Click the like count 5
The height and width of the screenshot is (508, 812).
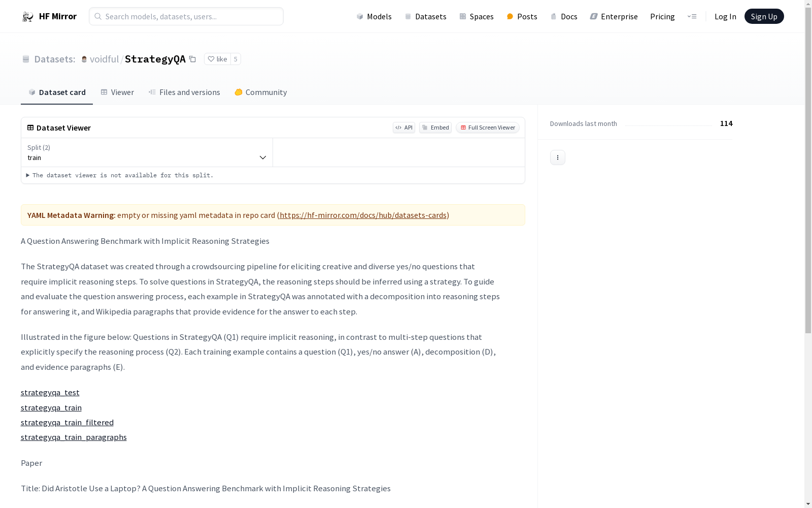click(235, 59)
